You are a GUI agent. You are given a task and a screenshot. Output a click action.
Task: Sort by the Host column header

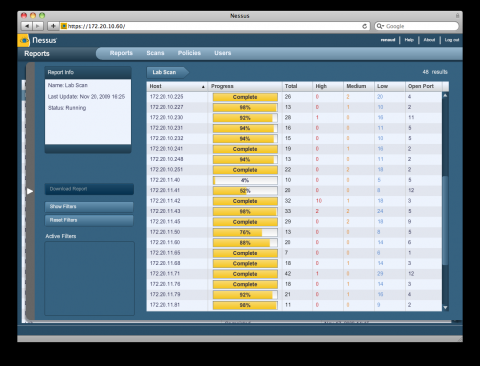(x=177, y=86)
